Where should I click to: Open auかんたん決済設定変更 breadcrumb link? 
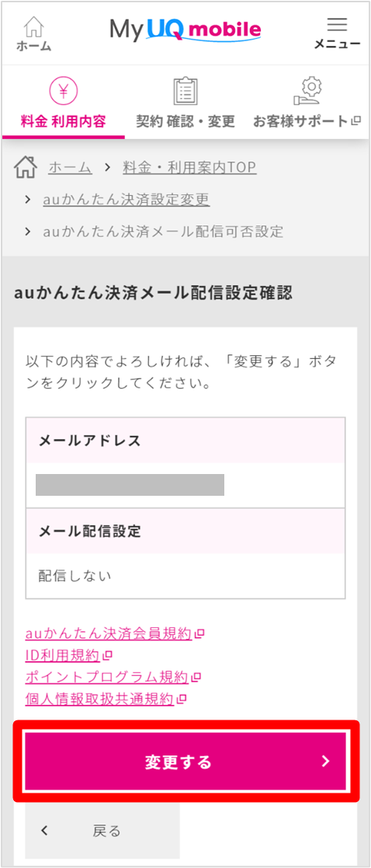126,199
